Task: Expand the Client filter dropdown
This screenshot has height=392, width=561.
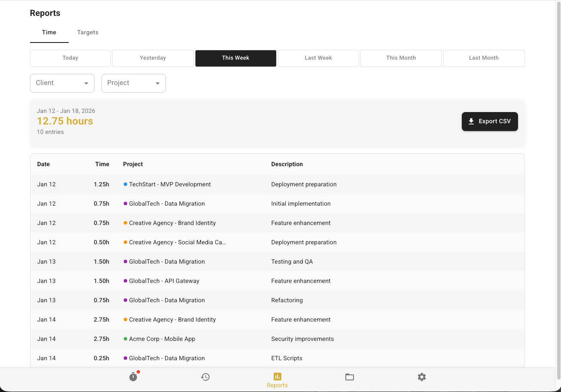Action: point(86,83)
